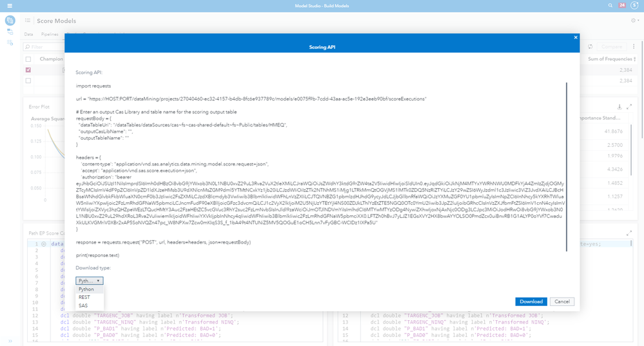Click the importance value 41.8676
Screen dimensions: 644x346
point(614,131)
